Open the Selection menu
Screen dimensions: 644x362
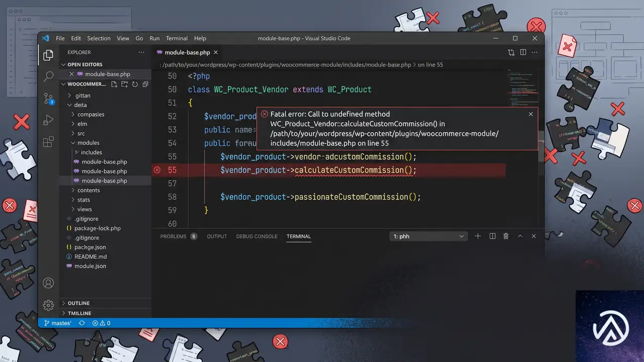click(x=99, y=38)
